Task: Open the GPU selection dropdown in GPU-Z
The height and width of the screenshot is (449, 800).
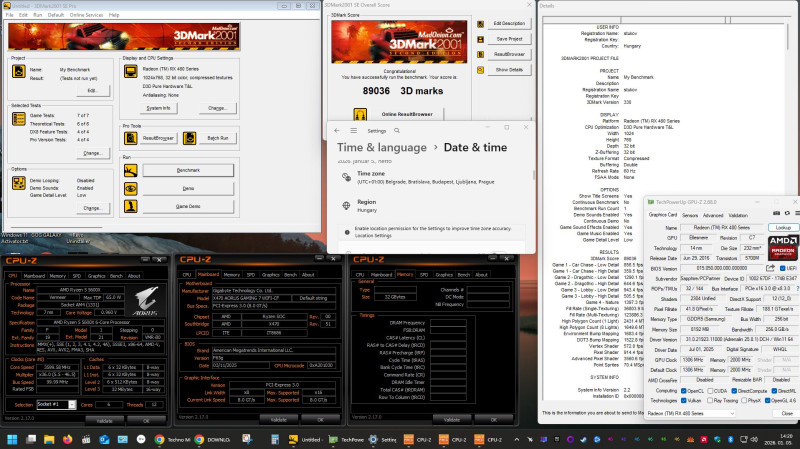Action: 691,413
